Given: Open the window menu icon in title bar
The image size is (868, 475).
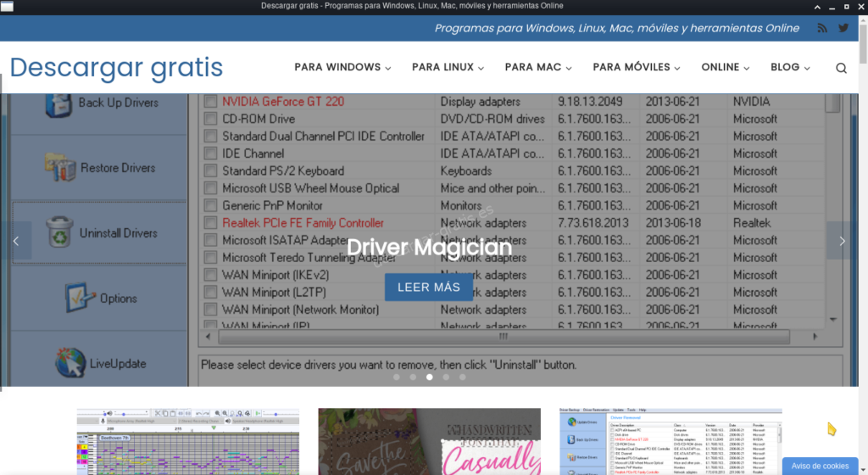Looking at the screenshot, I should (7, 7).
